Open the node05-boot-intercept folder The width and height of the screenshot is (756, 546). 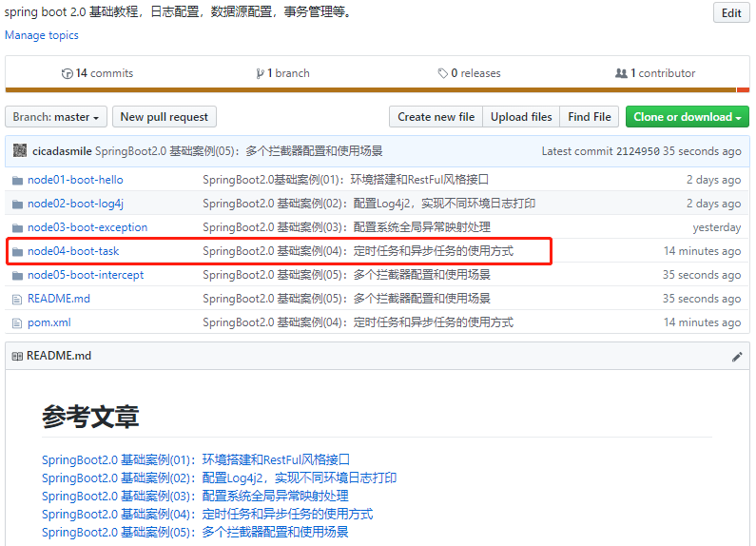click(86, 275)
